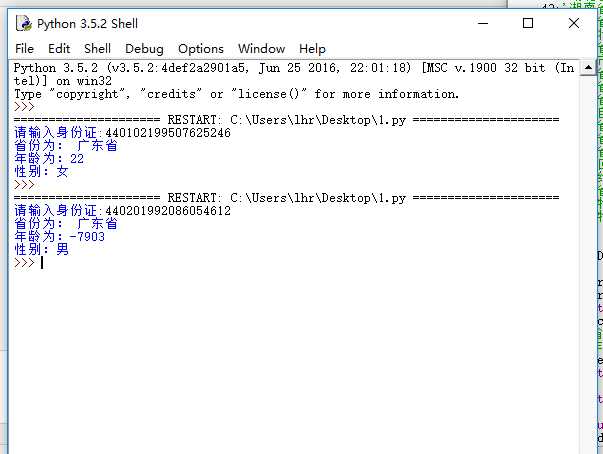This screenshot has width=603, height=454.
Task: Open the Debug menu
Action: click(144, 49)
